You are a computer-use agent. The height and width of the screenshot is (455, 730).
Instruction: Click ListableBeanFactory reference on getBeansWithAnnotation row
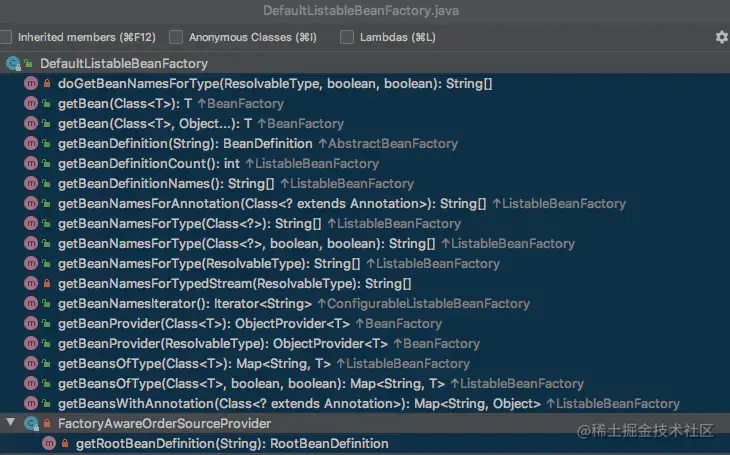pyautogui.click(x=613, y=403)
